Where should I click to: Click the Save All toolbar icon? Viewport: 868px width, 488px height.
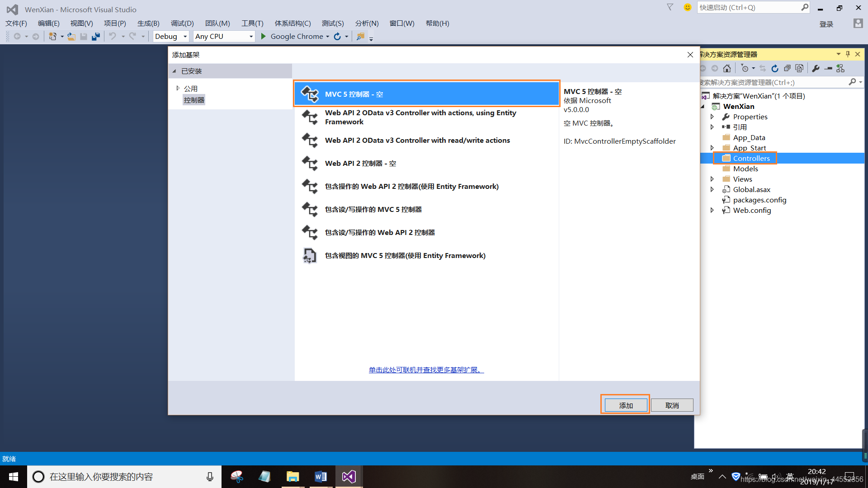(x=95, y=36)
